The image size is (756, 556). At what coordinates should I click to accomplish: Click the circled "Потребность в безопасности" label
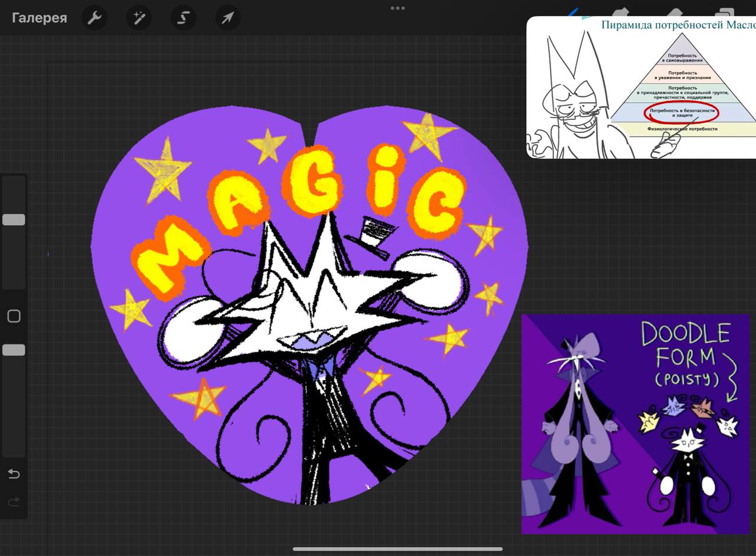pyautogui.click(x=682, y=112)
